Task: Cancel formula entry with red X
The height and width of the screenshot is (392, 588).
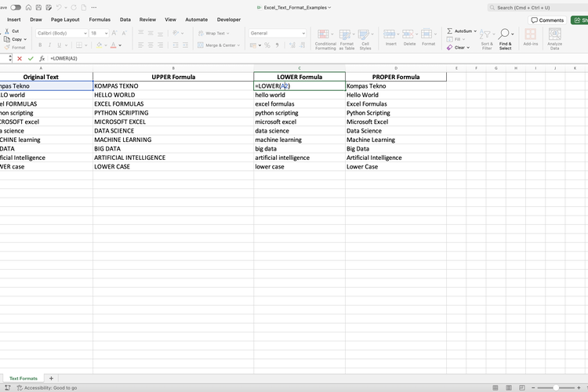Action: point(20,59)
